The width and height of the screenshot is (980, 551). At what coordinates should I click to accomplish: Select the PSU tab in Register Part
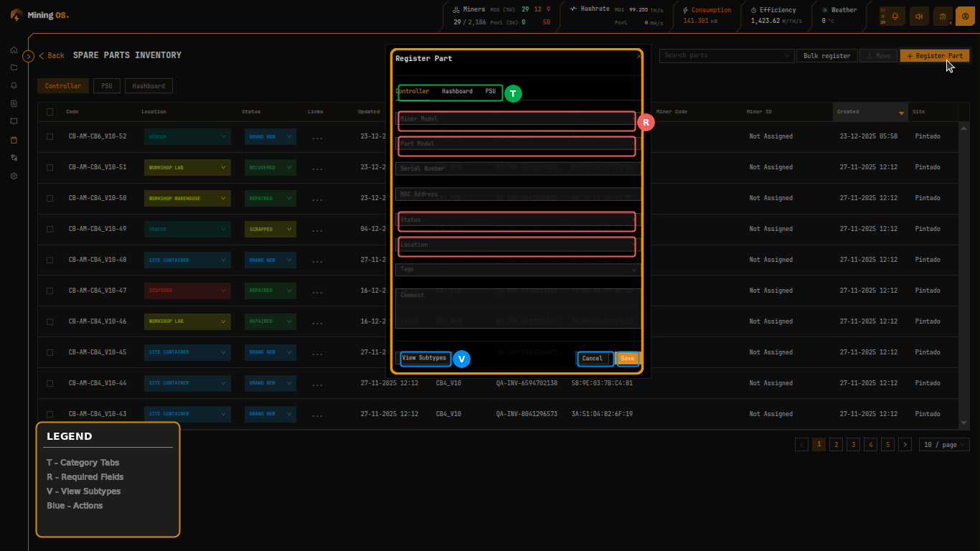pyautogui.click(x=490, y=92)
